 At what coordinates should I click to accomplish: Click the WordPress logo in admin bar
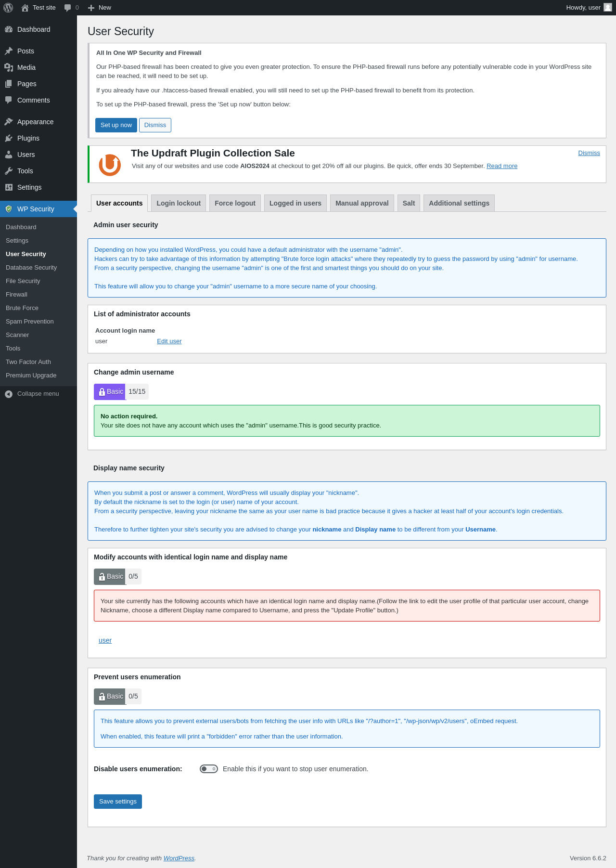[8, 8]
